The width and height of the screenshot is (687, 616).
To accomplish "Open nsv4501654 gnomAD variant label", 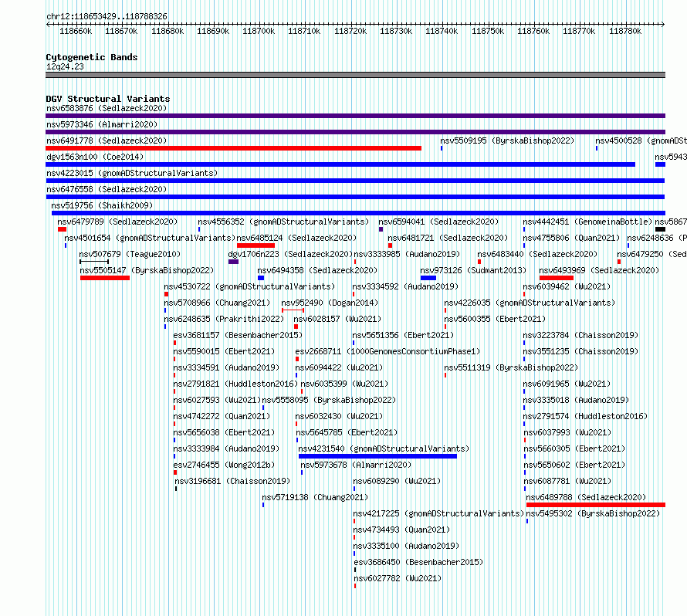I will [x=150, y=238].
